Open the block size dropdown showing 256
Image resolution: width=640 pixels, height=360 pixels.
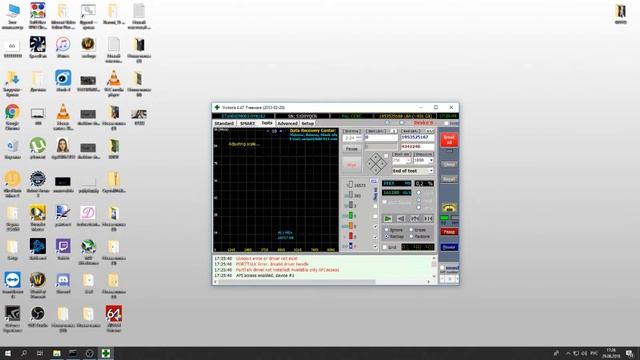[401, 160]
